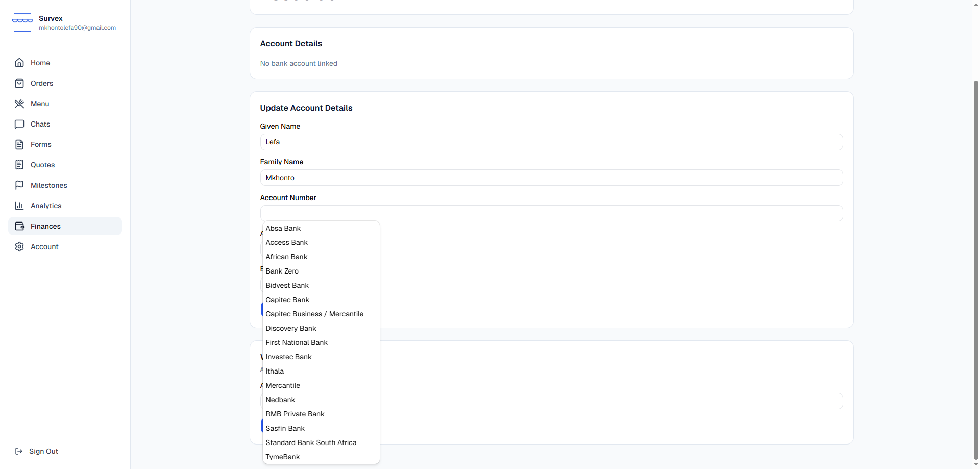Click the Analytics bar chart icon
Image resolution: width=980 pixels, height=469 pixels.
19,206
